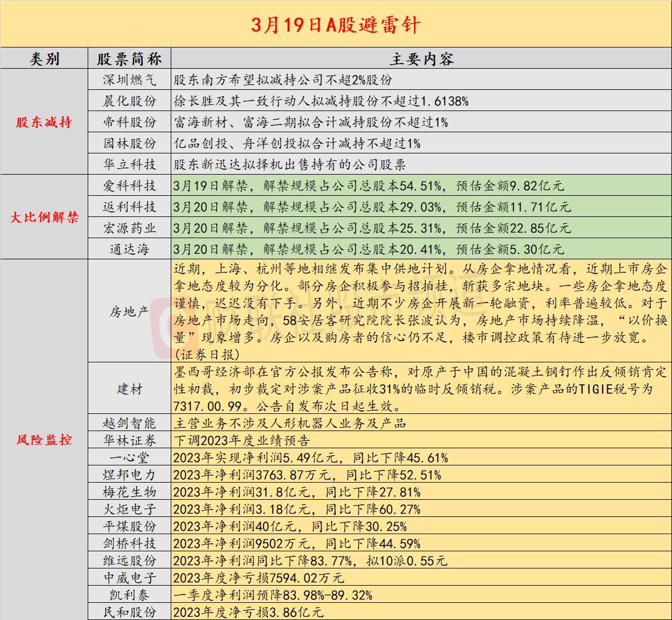The width and height of the screenshot is (672, 620).
Task: Select the '通达海' stock name cell
Action: pos(129,250)
